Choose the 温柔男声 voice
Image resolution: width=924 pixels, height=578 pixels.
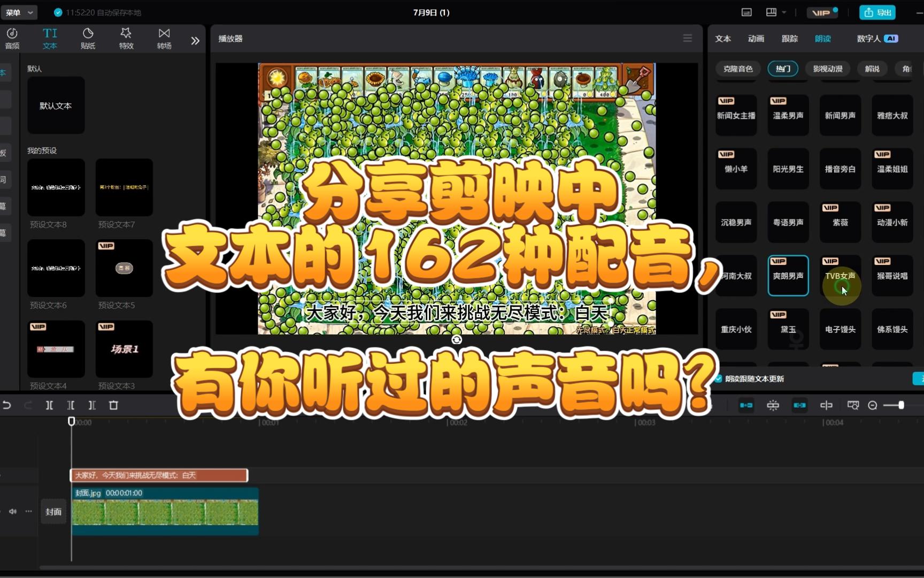[x=788, y=115]
